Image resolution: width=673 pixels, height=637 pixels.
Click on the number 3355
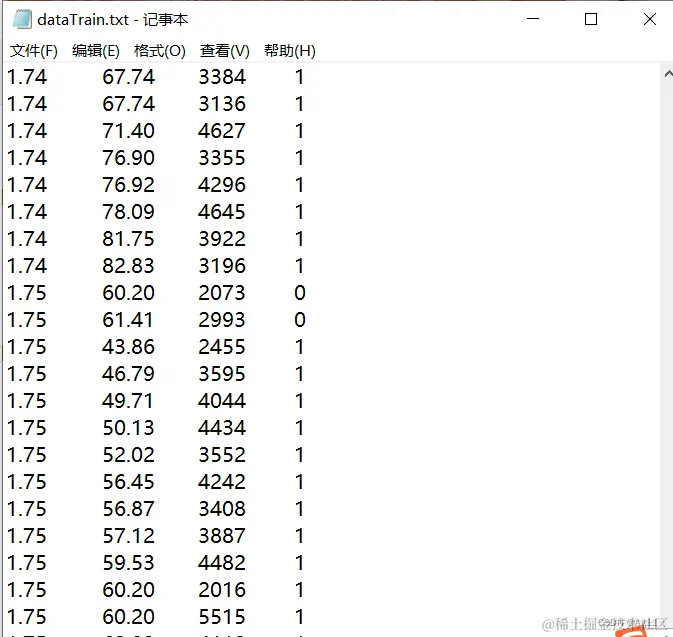(222, 158)
